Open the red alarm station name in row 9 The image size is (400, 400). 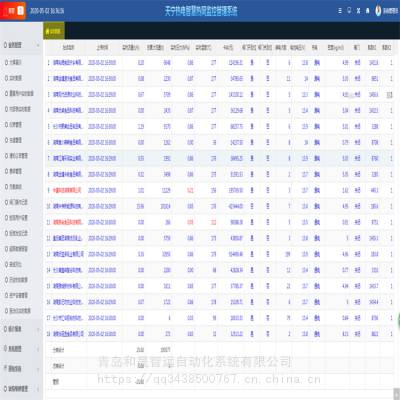point(67,190)
